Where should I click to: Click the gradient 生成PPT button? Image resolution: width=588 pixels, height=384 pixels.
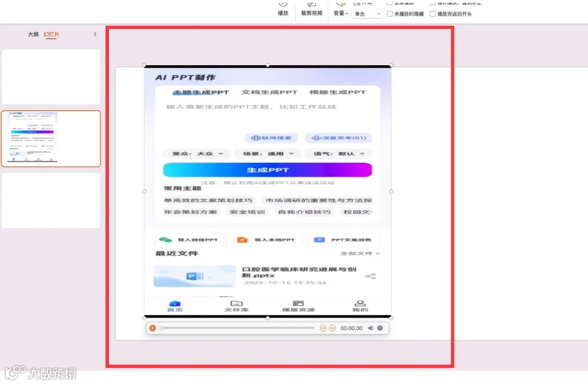point(267,170)
